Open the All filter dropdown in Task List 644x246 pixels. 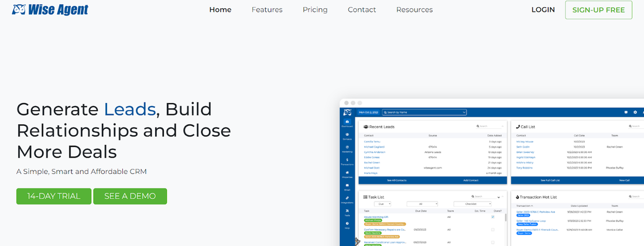[422, 204]
